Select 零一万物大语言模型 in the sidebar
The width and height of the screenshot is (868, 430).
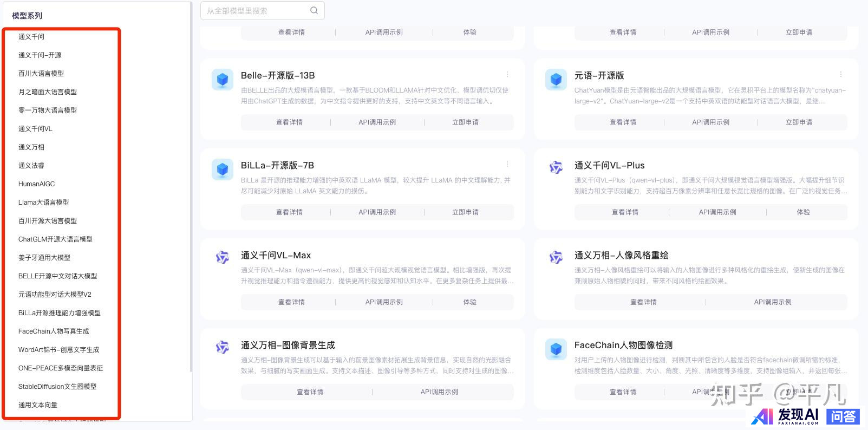point(48,110)
